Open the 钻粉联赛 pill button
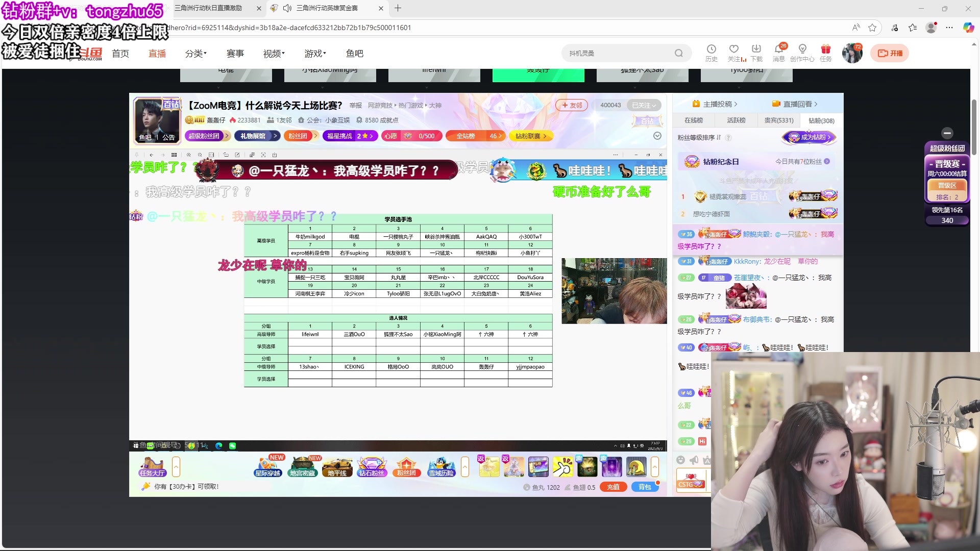The image size is (980, 551). click(x=531, y=136)
